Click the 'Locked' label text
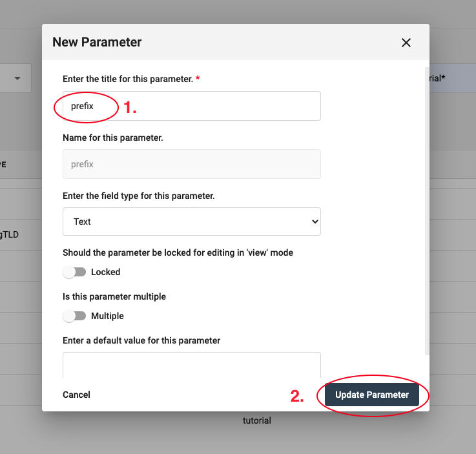The image size is (476, 454). coord(106,272)
